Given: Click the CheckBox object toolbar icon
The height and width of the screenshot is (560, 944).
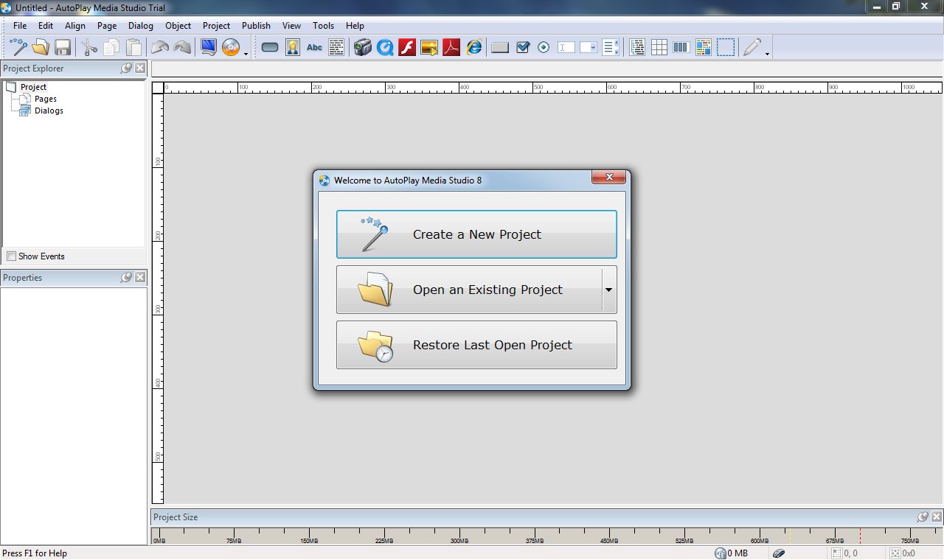Looking at the screenshot, I should 523,48.
